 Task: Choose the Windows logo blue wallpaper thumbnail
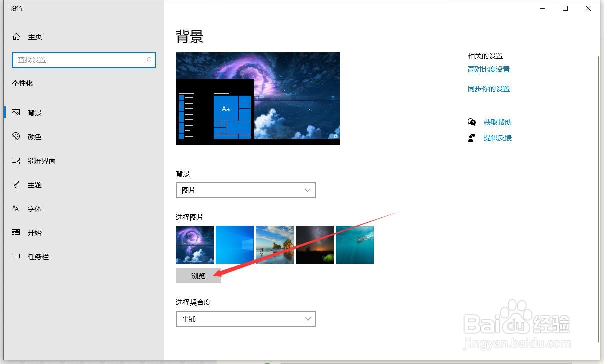pyautogui.click(x=234, y=244)
